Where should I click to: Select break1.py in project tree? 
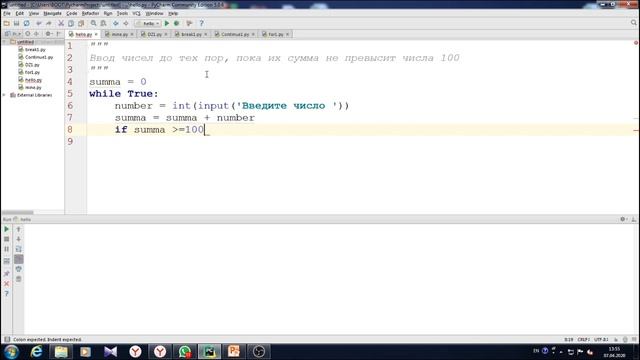pyautogui.click(x=35, y=50)
